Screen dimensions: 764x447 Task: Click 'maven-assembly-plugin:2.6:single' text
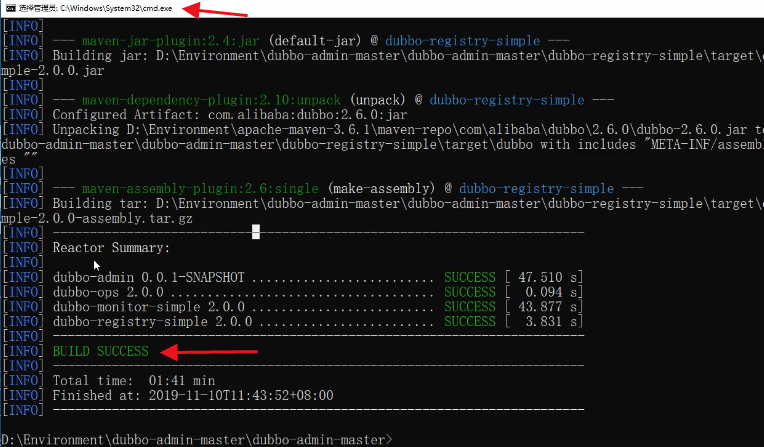pos(200,189)
